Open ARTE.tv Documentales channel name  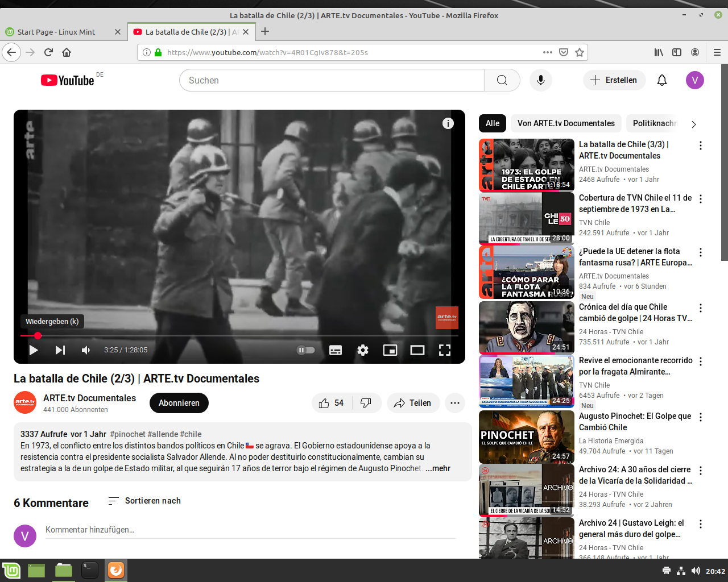pos(89,398)
